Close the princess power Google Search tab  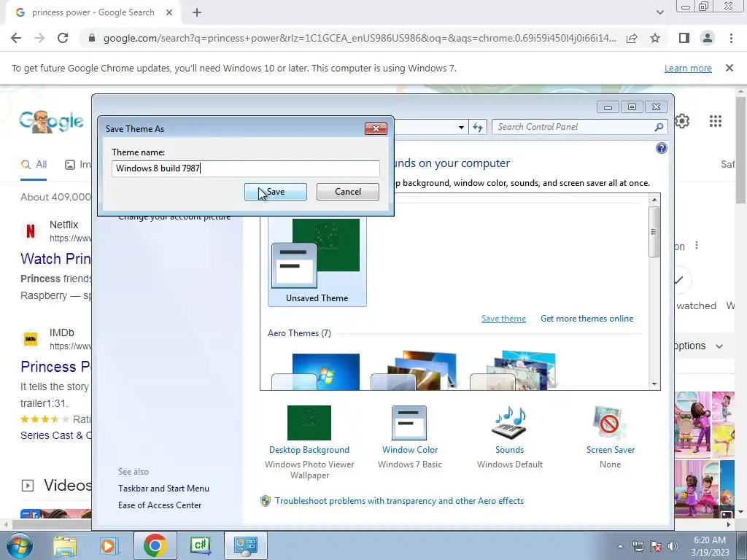(x=169, y=12)
